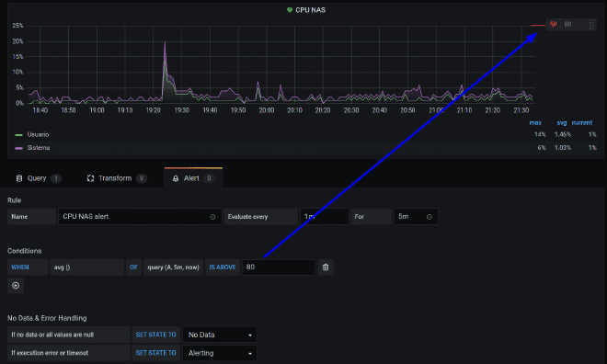The width and height of the screenshot is (607, 364).
Task: Sort legend by avg column header
Action: [x=561, y=122]
